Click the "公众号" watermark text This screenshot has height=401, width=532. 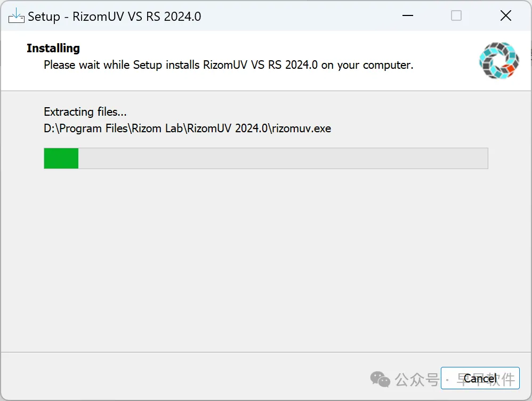(417, 379)
